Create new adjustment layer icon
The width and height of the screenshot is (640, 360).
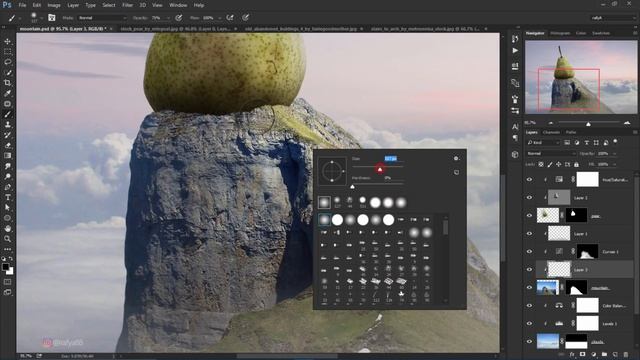click(x=593, y=355)
